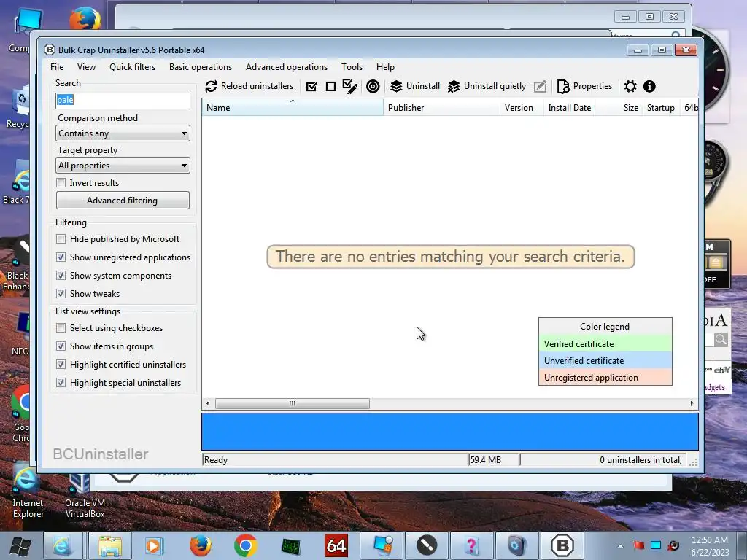
Task: Click BCUninstaller B icon in taskbar
Action: [562, 545]
